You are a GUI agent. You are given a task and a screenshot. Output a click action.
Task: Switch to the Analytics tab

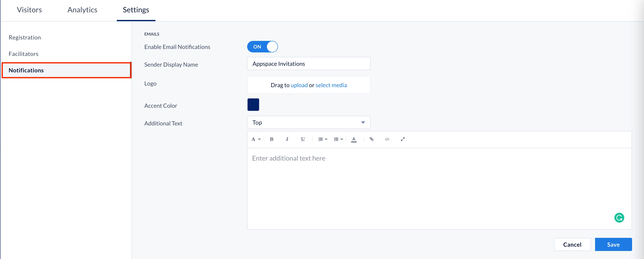(82, 10)
